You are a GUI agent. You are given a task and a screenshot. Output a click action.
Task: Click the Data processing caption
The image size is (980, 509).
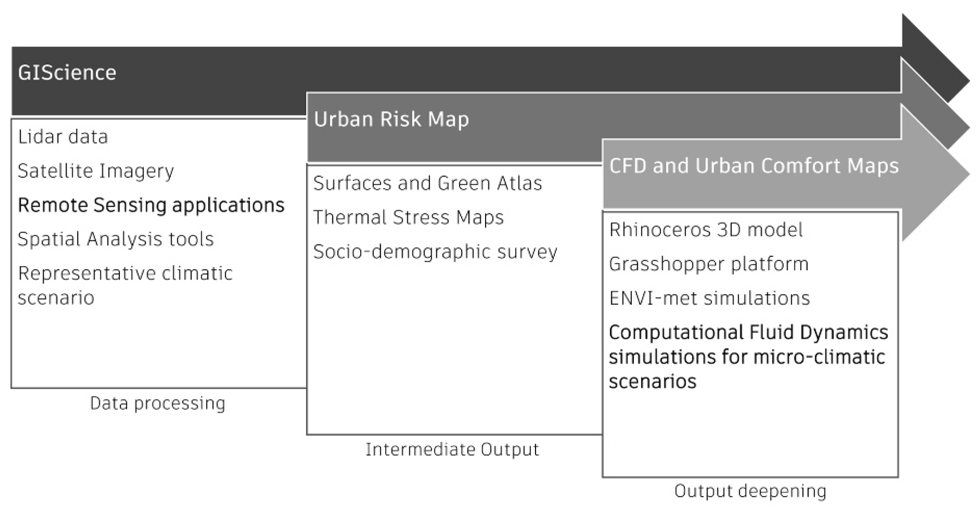point(158,403)
